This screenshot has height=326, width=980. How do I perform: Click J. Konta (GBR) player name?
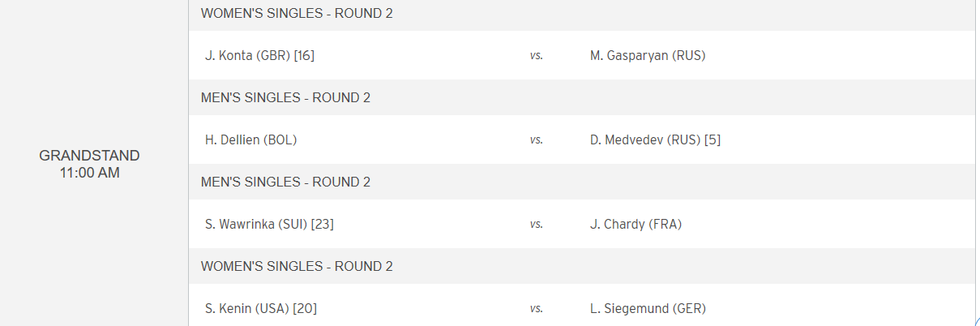pyautogui.click(x=247, y=56)
